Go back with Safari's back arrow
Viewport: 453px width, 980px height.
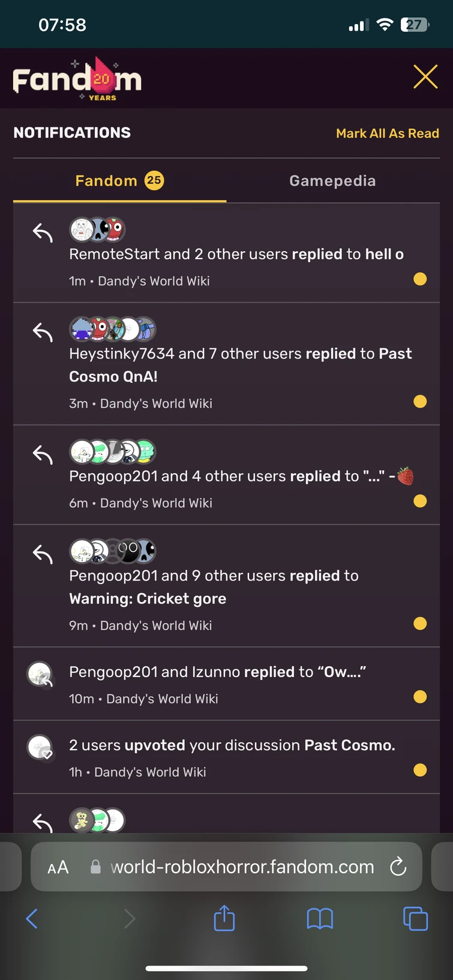click(x=32, y=918)
